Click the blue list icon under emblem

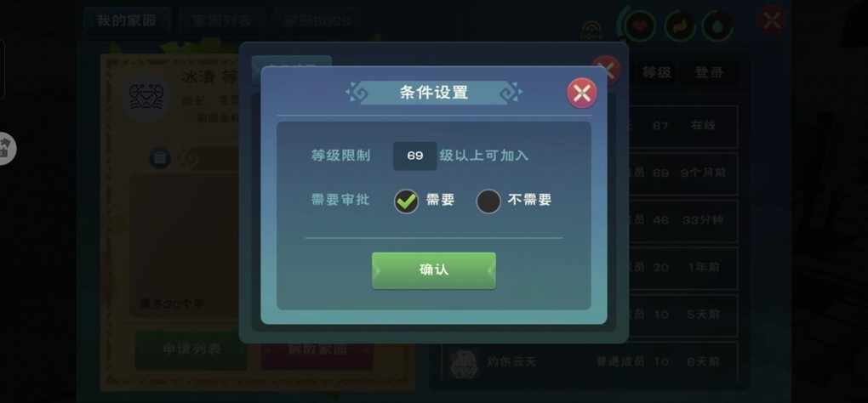(160, 159)
